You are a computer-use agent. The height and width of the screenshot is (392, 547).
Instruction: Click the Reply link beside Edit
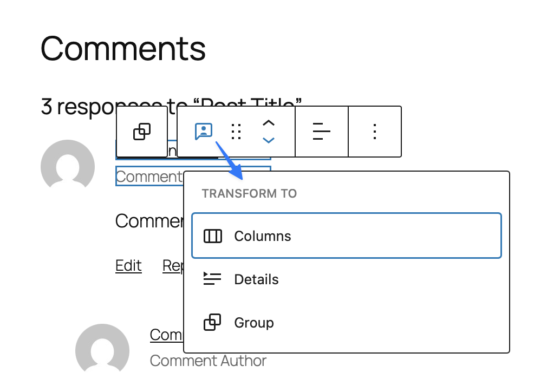pos(173,266)
